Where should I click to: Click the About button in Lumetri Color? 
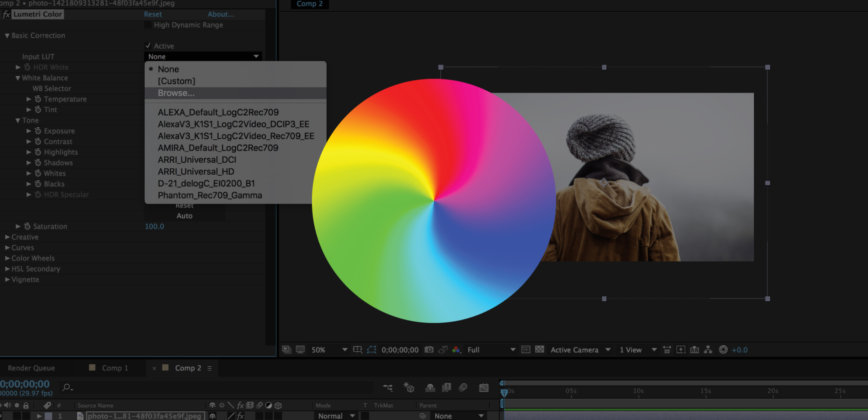[222, 14]
